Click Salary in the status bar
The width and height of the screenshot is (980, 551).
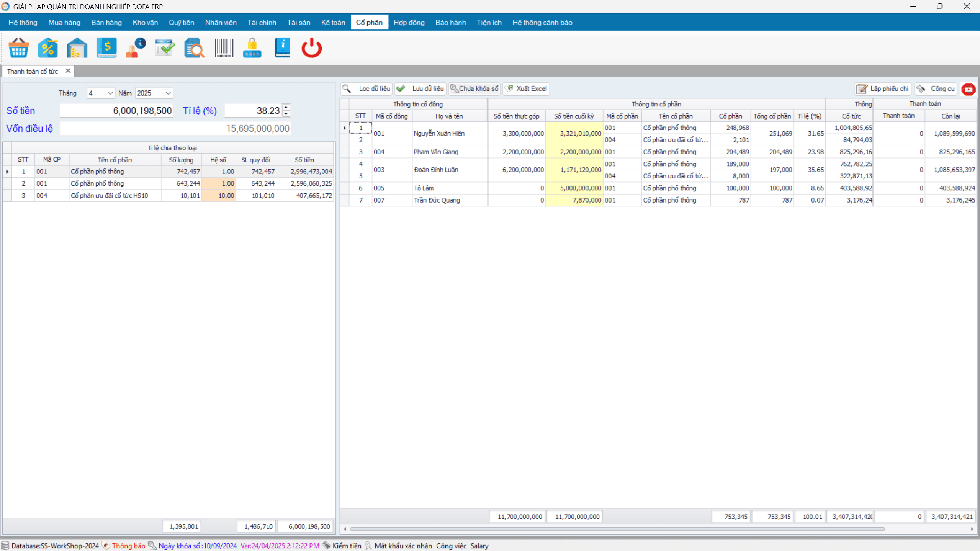coord(479,546)
